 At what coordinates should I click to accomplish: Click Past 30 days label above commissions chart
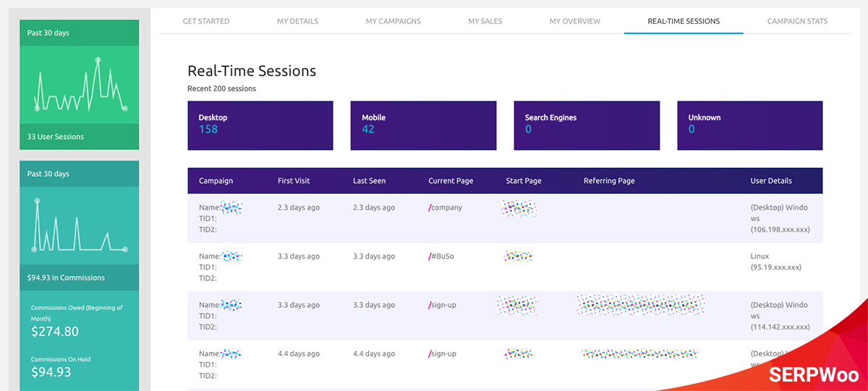tap(48, 174)
